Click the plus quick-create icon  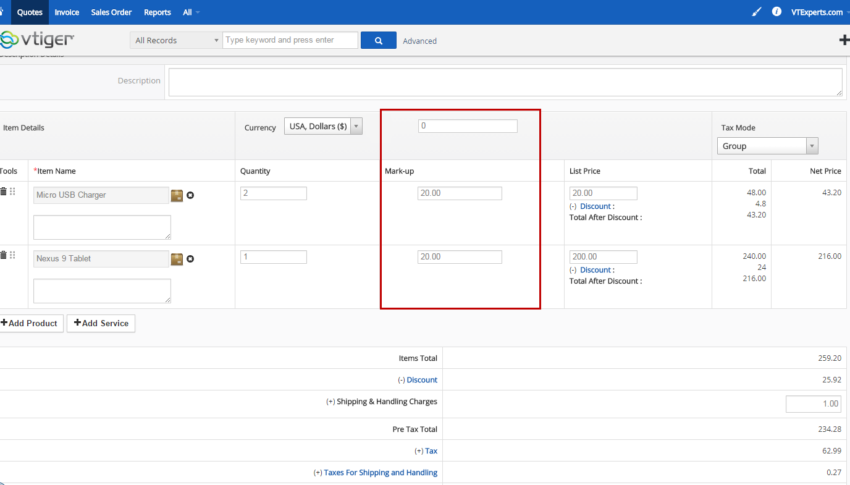pos(844,40)
